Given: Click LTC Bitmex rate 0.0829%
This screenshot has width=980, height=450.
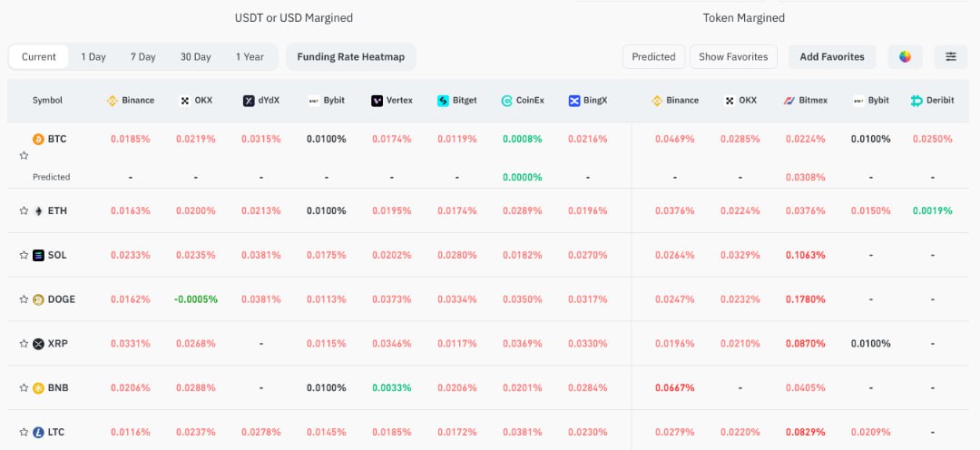Looking at the screenshot, I should 806,432.
